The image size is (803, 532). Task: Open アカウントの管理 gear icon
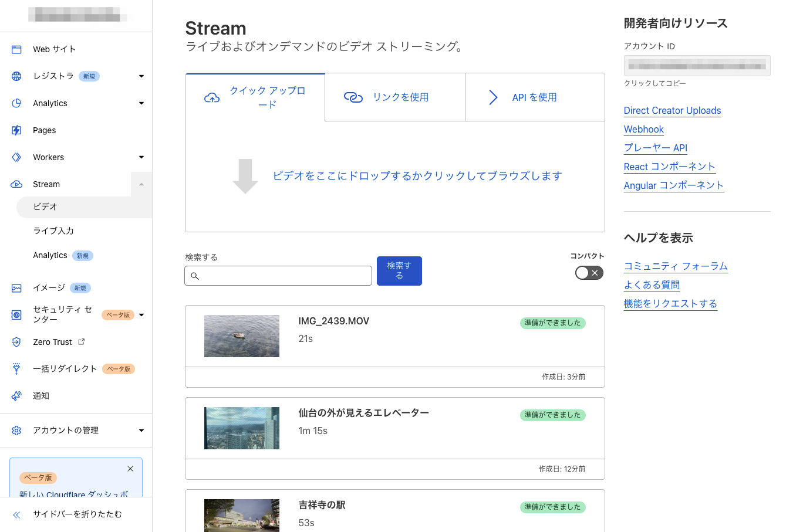16,430
